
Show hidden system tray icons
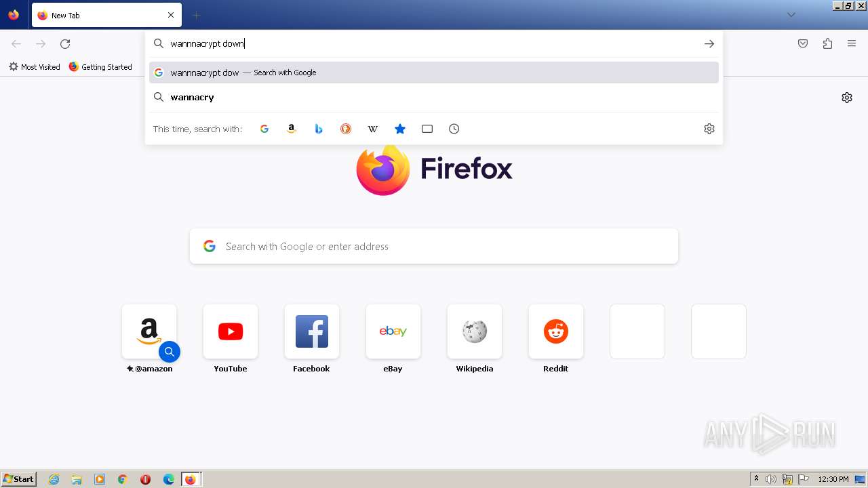point(756,479)
